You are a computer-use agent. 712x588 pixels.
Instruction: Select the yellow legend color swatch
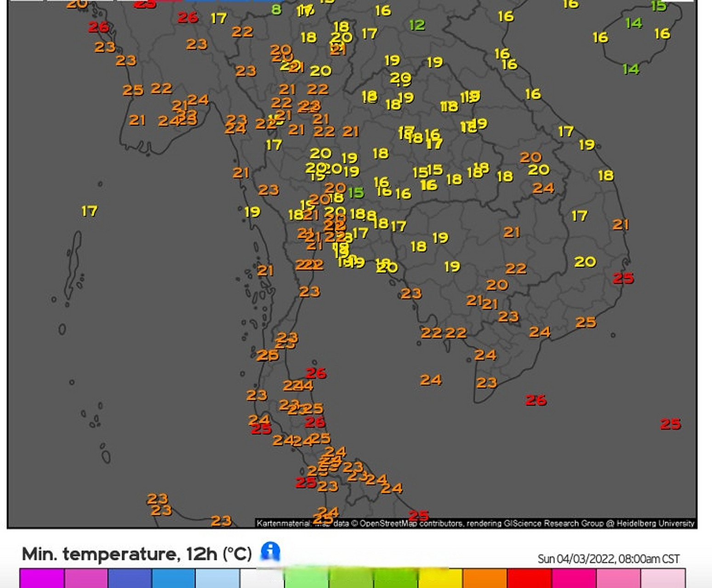click(440, 578)
